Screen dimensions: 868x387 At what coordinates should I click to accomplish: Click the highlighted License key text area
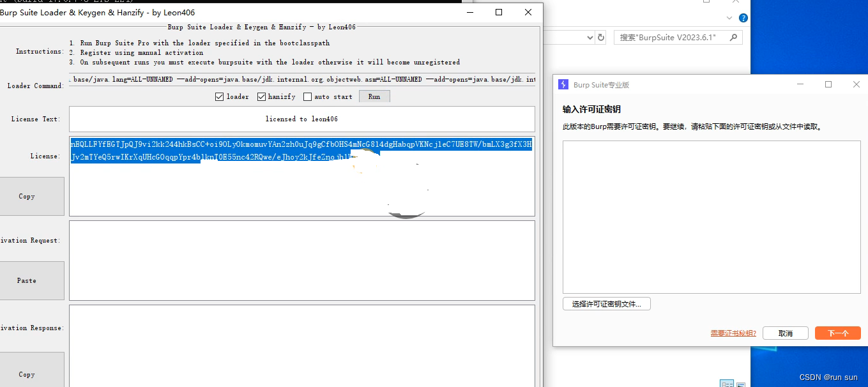[x=302, y=176]
